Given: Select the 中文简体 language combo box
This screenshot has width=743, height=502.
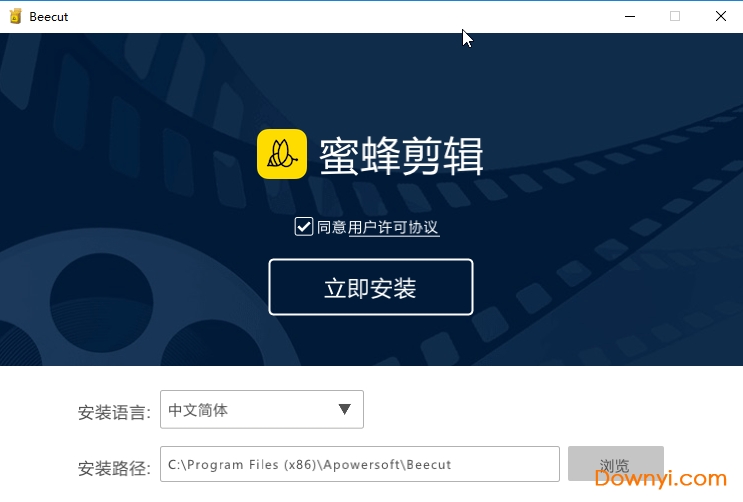Looking at the screenshot, I should (x=250, y=409).
